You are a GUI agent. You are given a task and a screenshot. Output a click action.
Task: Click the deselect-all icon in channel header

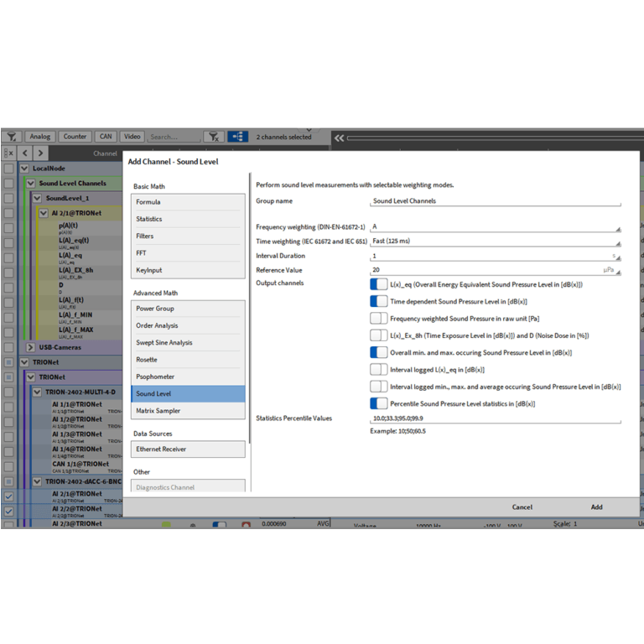pyautogui.click(x=8, y=153)
